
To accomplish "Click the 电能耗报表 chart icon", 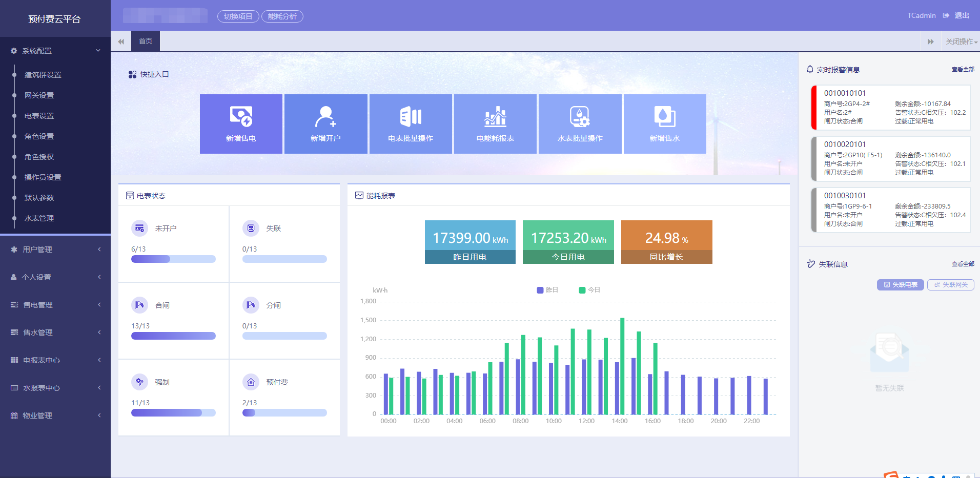I will pyautogui.click(x=495, y=116).
